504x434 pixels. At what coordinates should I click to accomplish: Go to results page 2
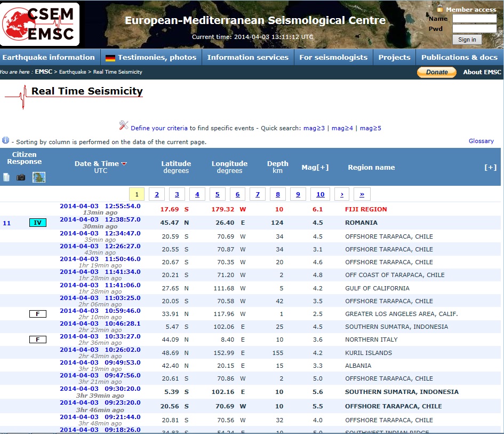(x=157, y=194)
